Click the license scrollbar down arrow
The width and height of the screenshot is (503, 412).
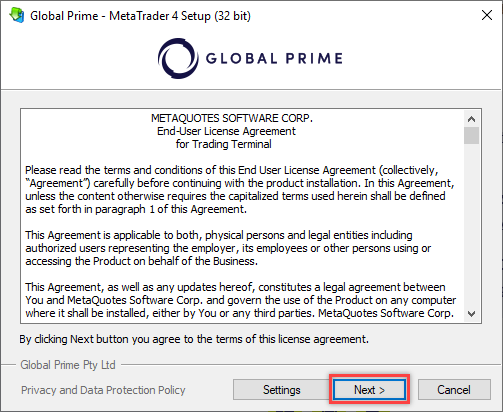coord(471,314)
